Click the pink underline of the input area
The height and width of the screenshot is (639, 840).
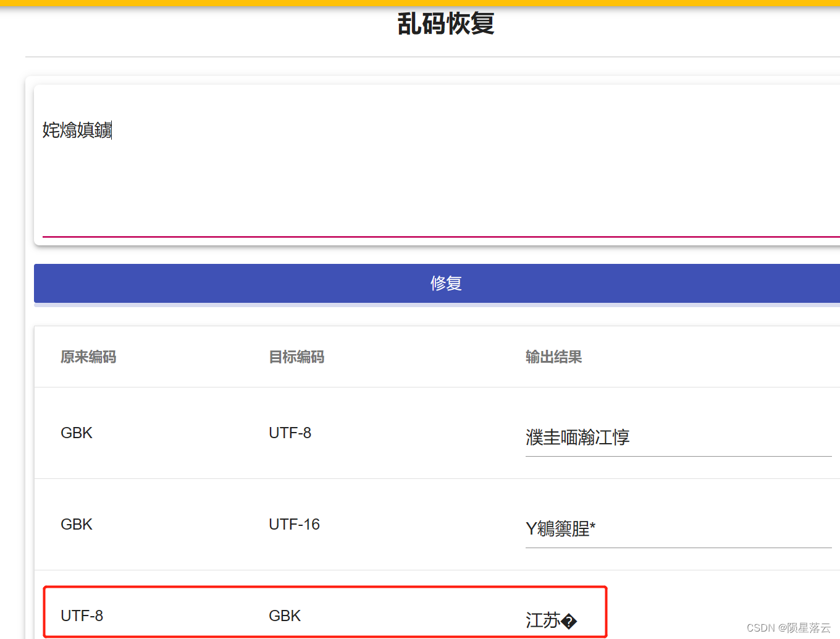[432, 237]
